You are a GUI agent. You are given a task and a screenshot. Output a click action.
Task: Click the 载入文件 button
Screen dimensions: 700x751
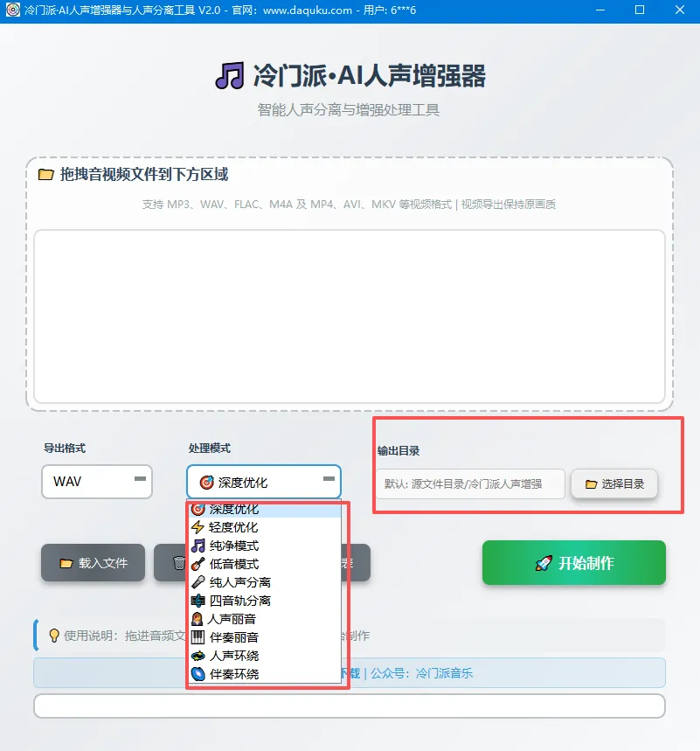93,563
